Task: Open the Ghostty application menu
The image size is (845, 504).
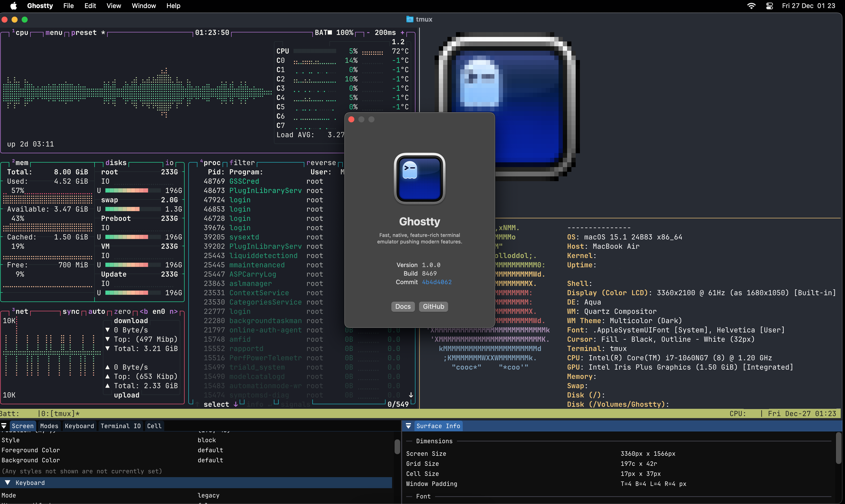Action: coord(40,6)
